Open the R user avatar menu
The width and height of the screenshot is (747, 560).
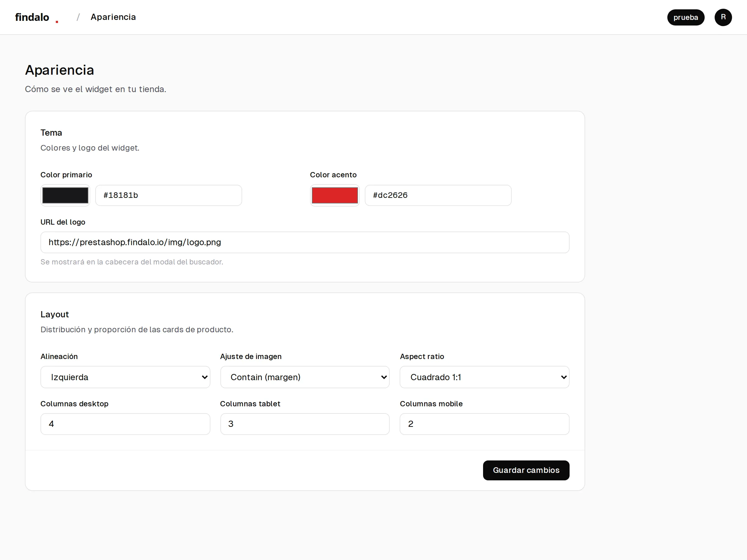(723, 17)
